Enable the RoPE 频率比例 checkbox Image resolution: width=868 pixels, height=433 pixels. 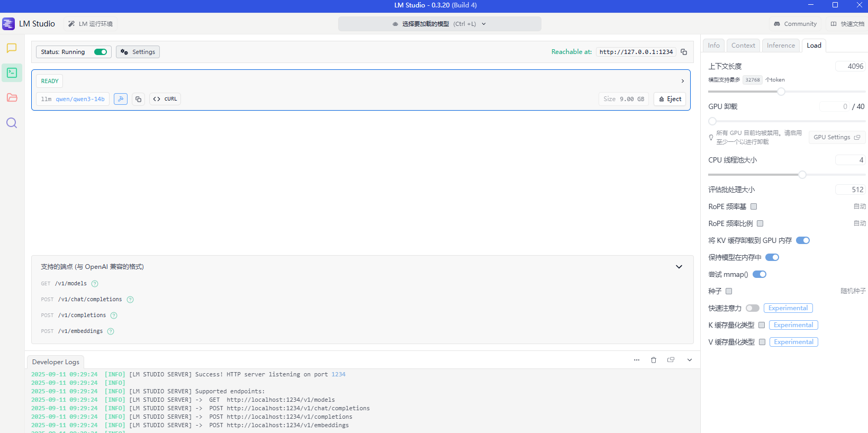pyautogui.click(x=760, y=223)
